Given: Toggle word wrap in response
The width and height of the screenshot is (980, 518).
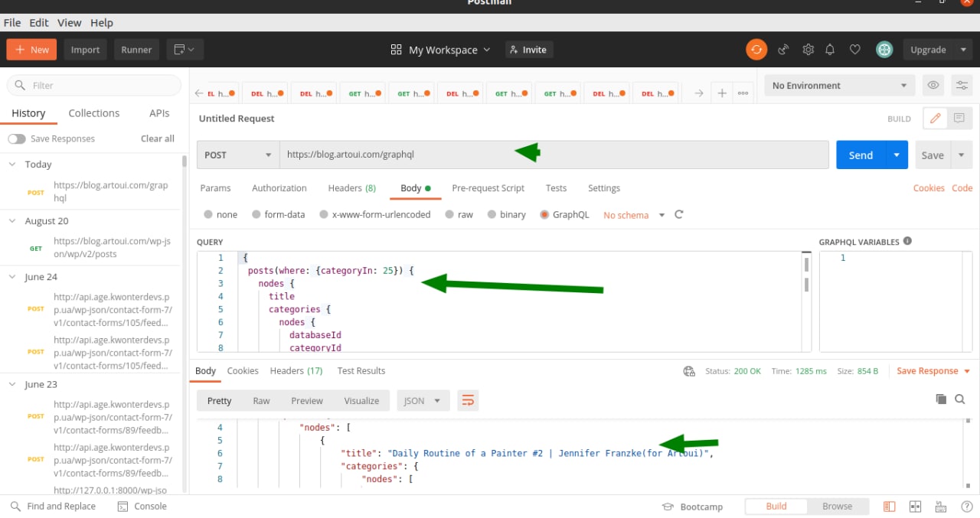Looking at the screenshot, I should (x=468, y=400).
